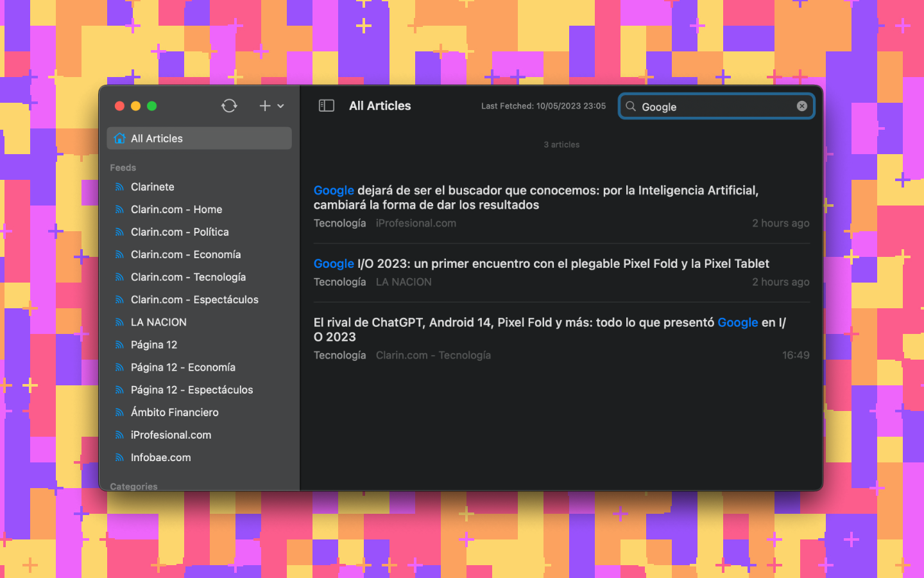Click the RSS icon beside Página 12
Viewport: 924px width, 578px height.
[119, 345]
